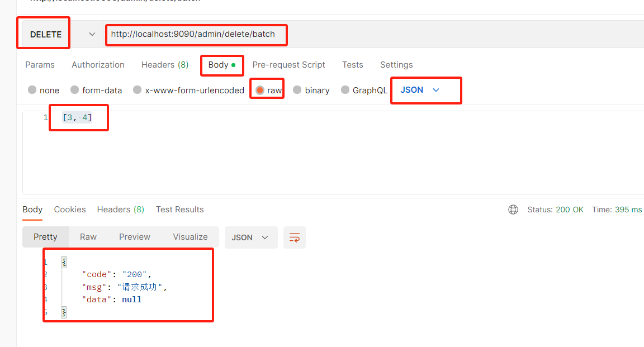Open the blue JSON body format dropdown

coord(420,90)
